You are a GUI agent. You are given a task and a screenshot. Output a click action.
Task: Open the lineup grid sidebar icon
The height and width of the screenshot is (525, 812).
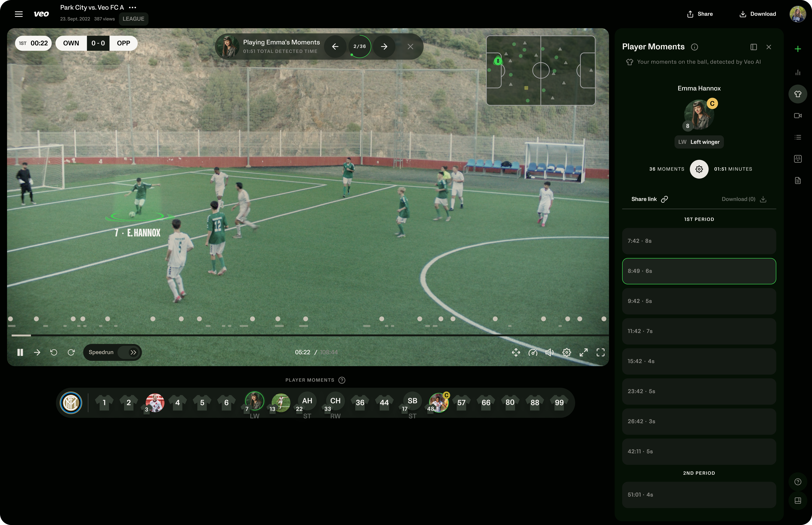[x=798, y=159]
